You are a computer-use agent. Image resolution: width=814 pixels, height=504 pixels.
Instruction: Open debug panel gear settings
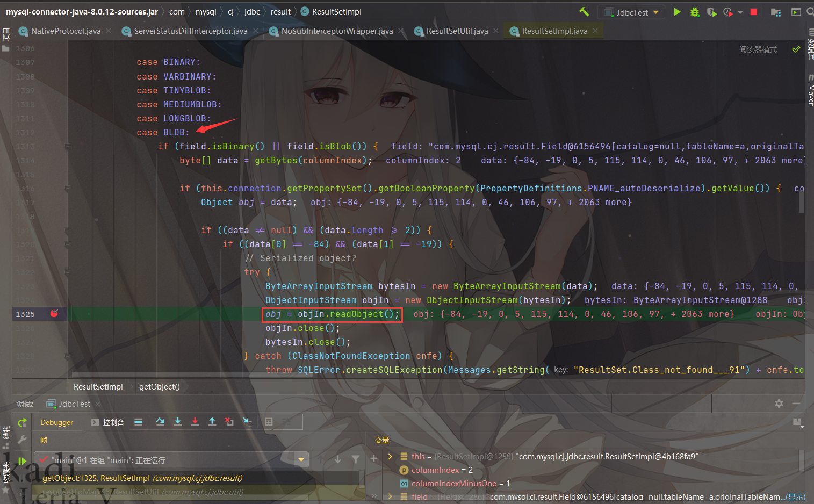coord(779,403)
